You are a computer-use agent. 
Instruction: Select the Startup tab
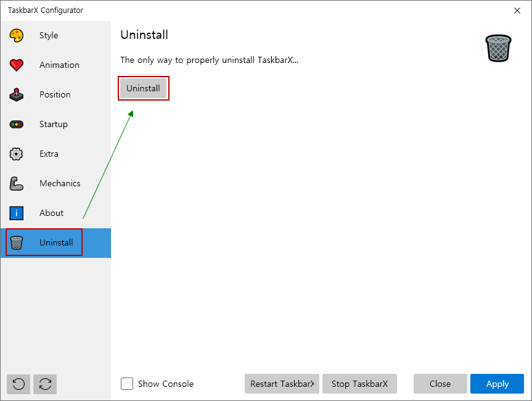[55, 124]
